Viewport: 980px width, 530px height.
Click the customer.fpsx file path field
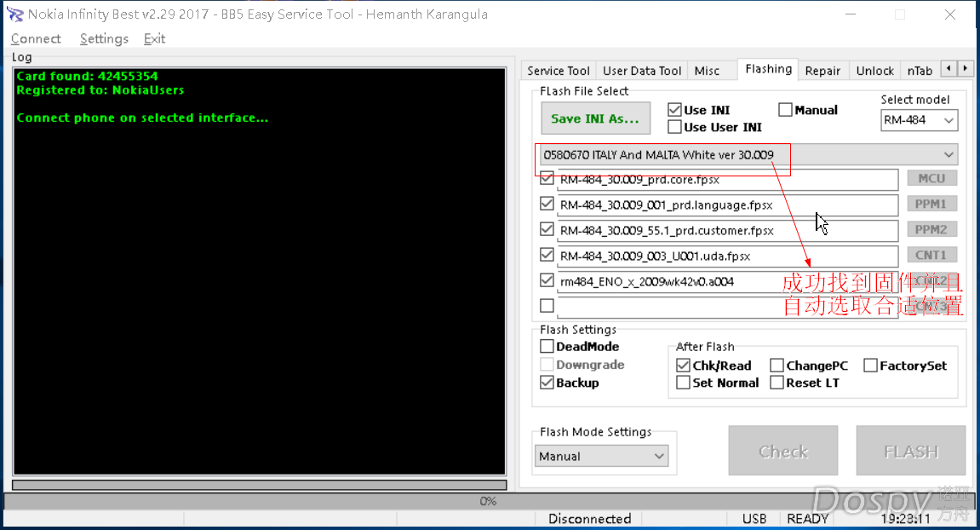(x=727, y=231)
